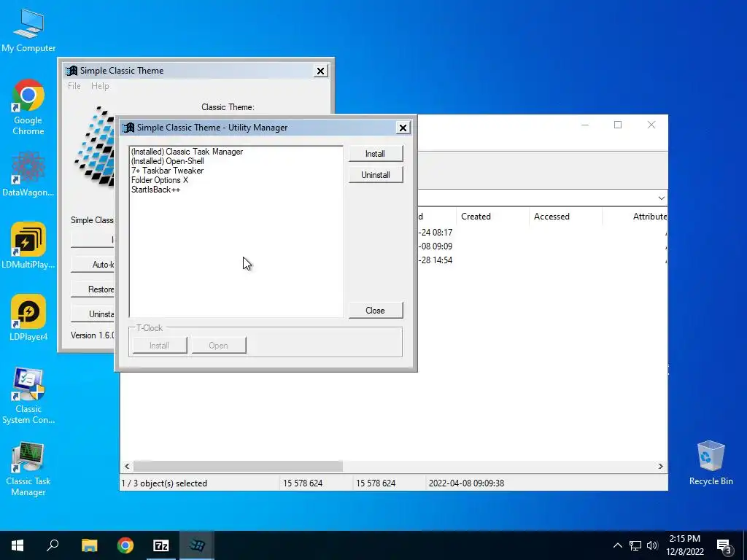Open the Recycle Bin
The height and width of the screenshot is (560, 747).
pos(711,463)
